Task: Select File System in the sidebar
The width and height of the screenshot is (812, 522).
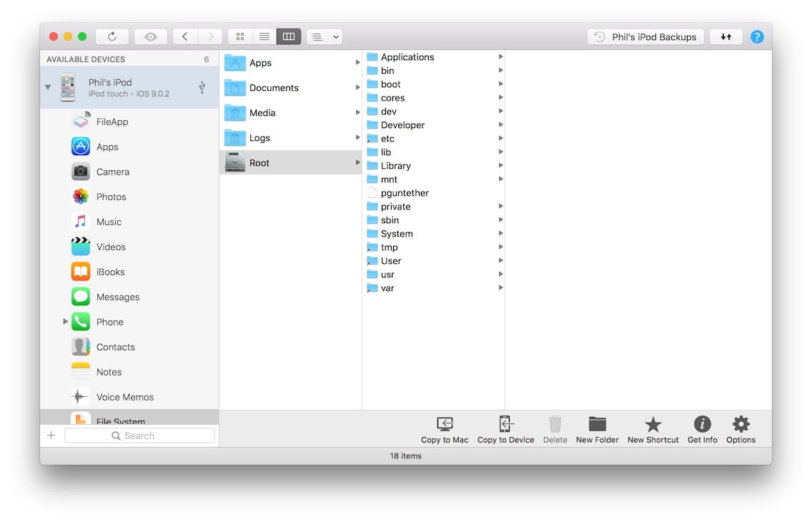Action: coord(129,418)
